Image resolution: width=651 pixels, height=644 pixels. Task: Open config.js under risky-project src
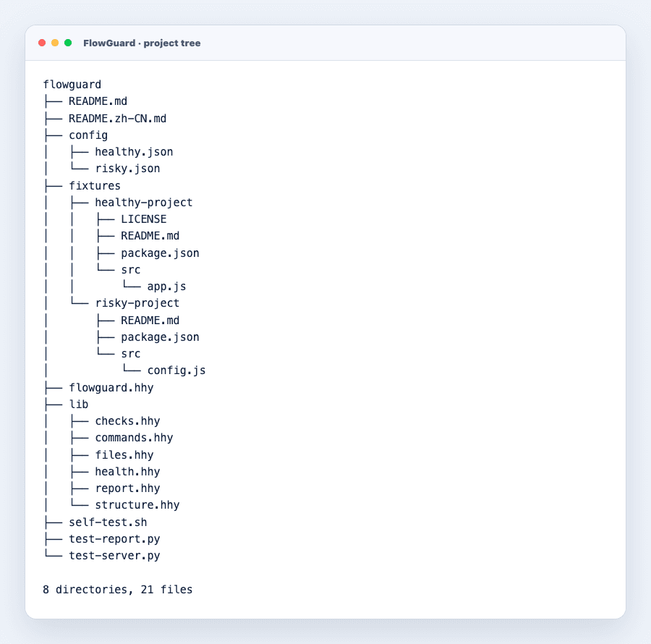(176, 370)
